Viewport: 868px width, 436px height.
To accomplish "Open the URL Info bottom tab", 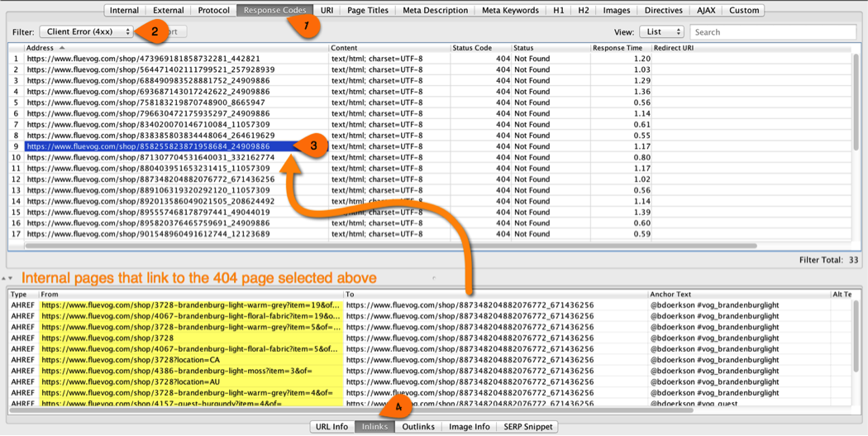I will (331, 427).
